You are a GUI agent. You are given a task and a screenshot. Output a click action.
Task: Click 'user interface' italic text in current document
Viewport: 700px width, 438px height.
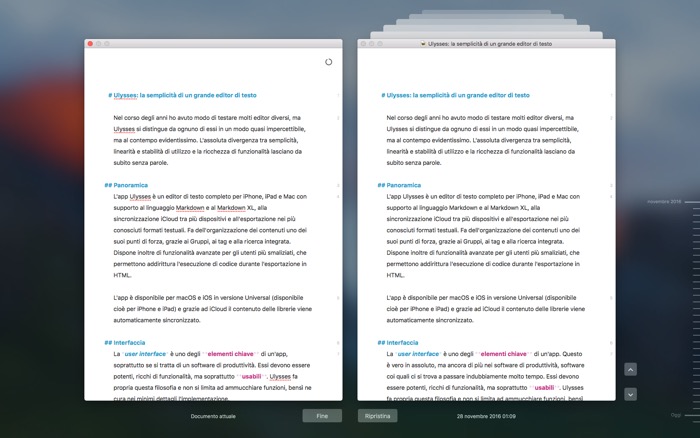coord(145,354)
